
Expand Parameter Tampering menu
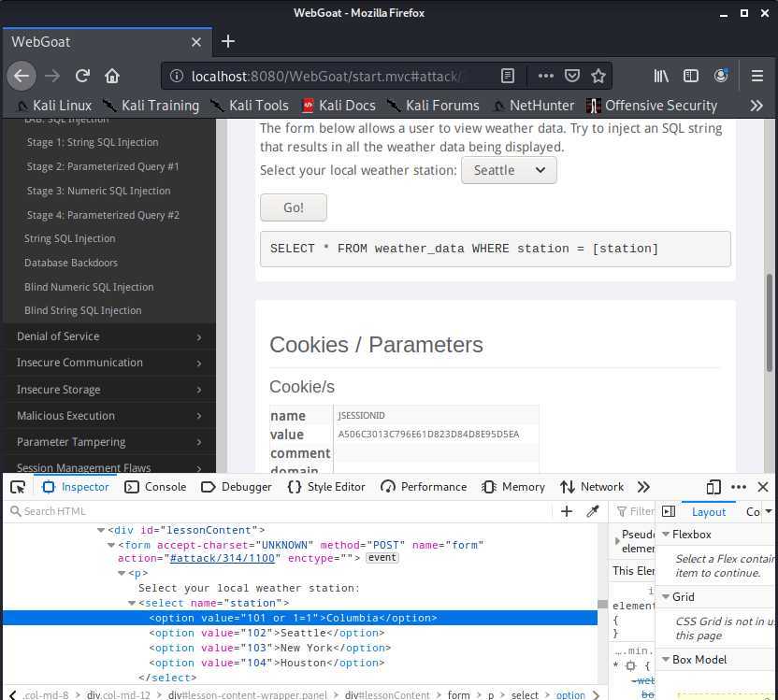pyautogui.click(x=109, y=442)
